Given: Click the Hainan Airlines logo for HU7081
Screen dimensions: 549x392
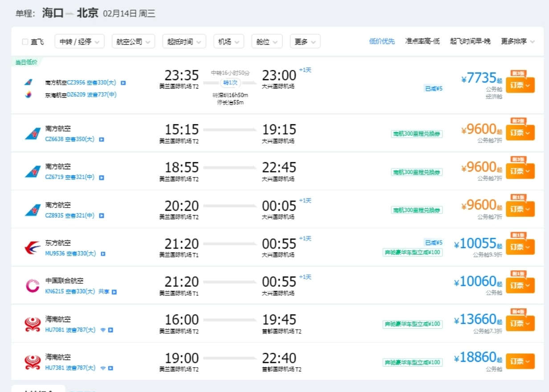Looking at the screenshot, I should (33, 324).
